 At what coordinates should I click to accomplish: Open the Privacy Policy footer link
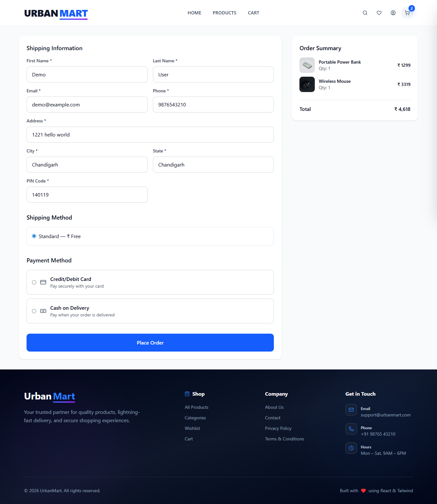[278, 428]
